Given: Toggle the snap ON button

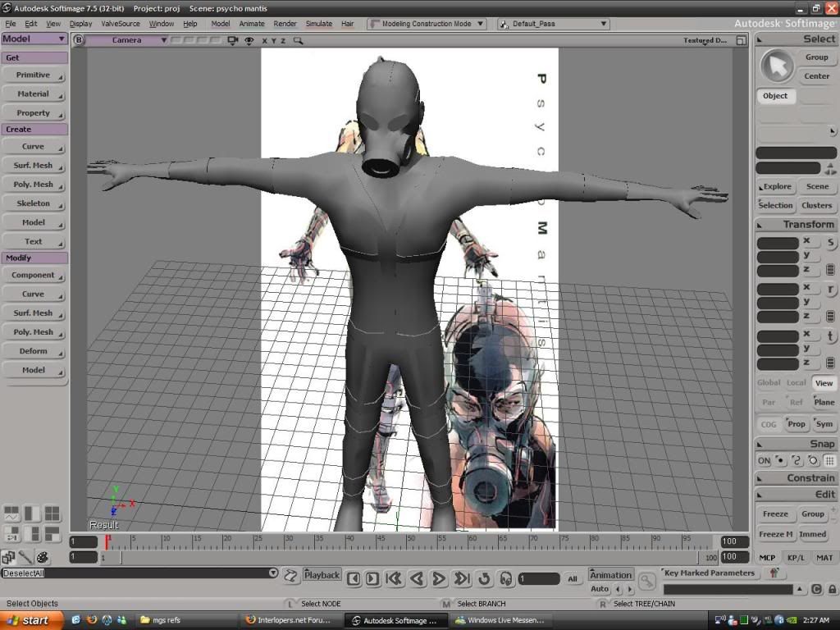Looking at the screenshot, I should pyautogui.click(x=764, y=461).
